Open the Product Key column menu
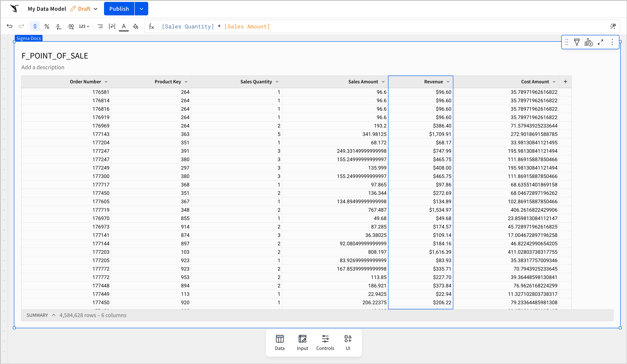627x364 pixels. click(186, 82)
